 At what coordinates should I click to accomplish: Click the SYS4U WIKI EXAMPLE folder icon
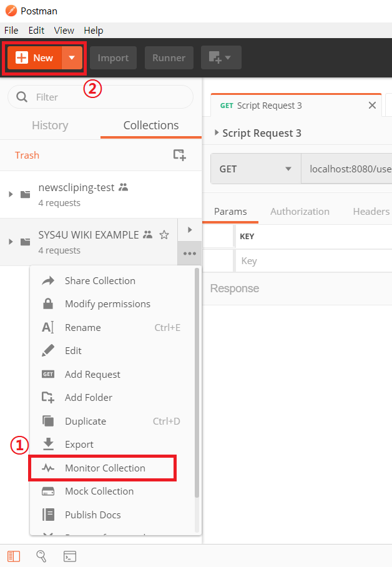(26, 242)
